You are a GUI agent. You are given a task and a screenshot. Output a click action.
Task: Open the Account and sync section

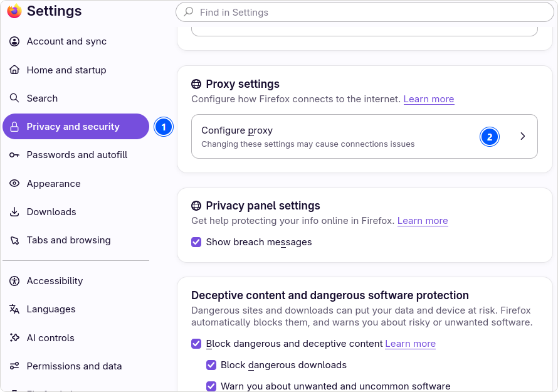pyautogui.click(x=75, y=41)
